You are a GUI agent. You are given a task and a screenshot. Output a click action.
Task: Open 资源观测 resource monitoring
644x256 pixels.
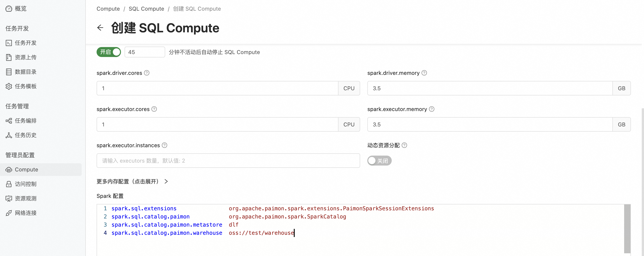(x=26, y=198)
